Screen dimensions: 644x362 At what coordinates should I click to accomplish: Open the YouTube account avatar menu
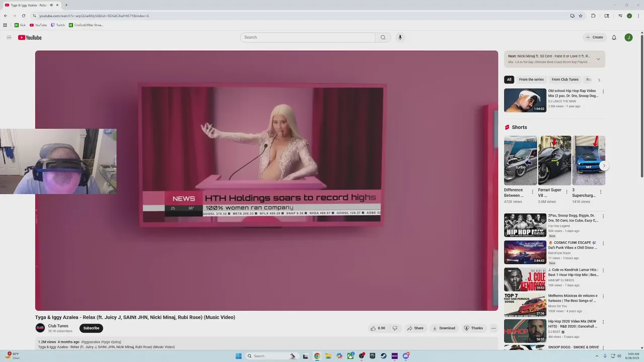(x=628, y=37)
